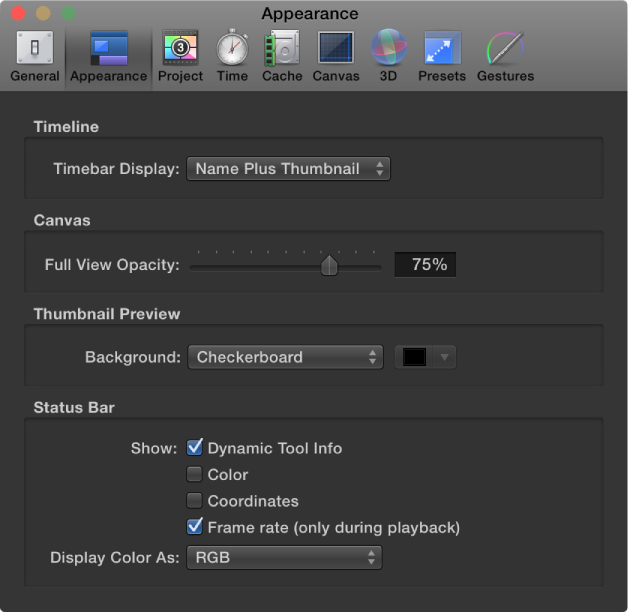The image size is (628, 612).
Task: Show the Canvas preferences pane
Action: point(336,57)
